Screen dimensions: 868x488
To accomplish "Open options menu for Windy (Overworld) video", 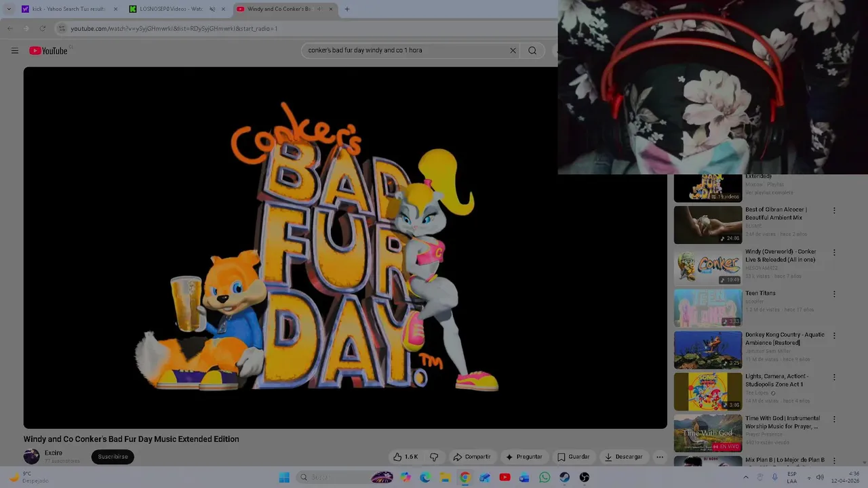I will coord(834,252).
